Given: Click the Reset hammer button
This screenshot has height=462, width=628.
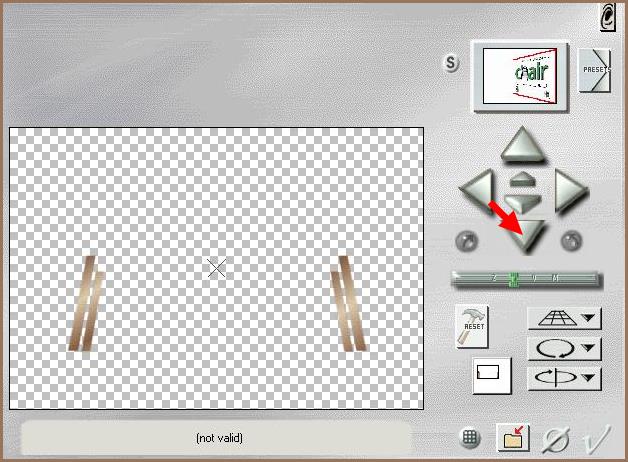Looking at the screenshot, I should (x=471, y=326).
